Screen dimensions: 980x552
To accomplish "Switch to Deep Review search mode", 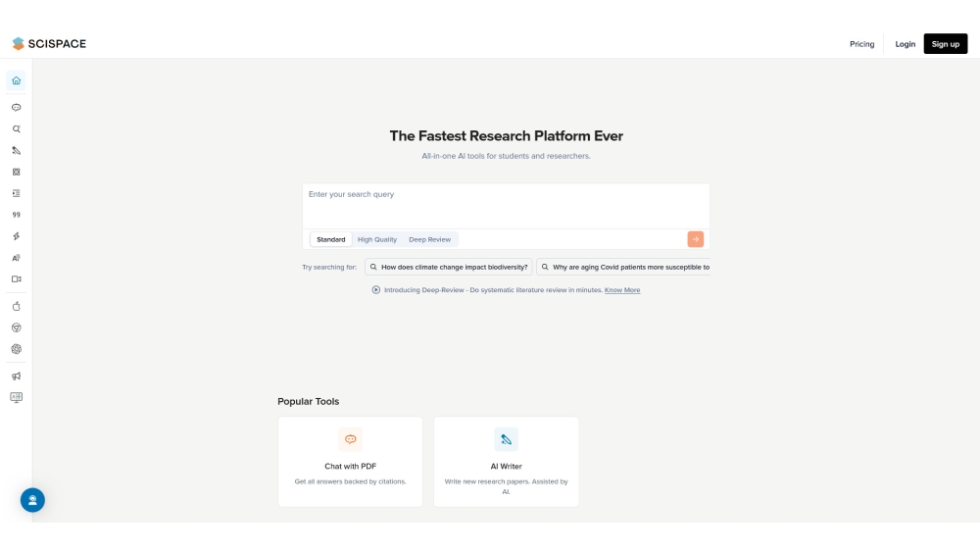I will pos(429,239).
